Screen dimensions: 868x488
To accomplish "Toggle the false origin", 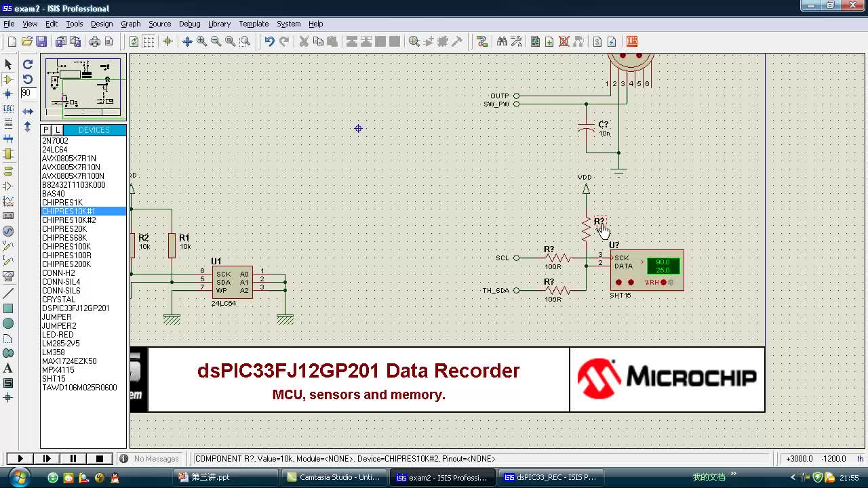I will pyautogui.click(x=167, y=41).
